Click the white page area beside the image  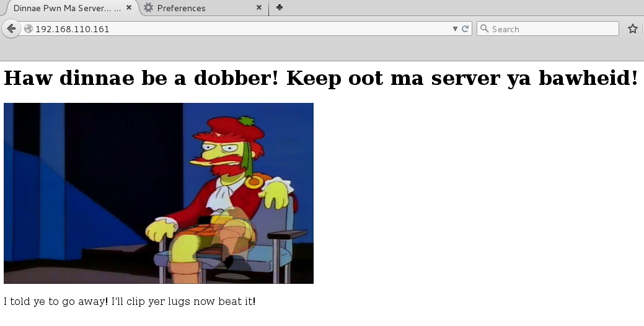477,192
